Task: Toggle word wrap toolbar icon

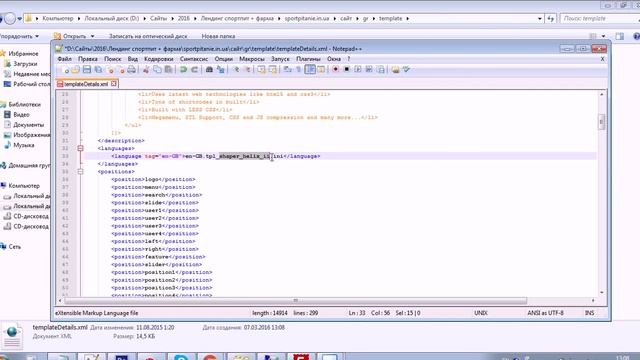Action: 288,70
